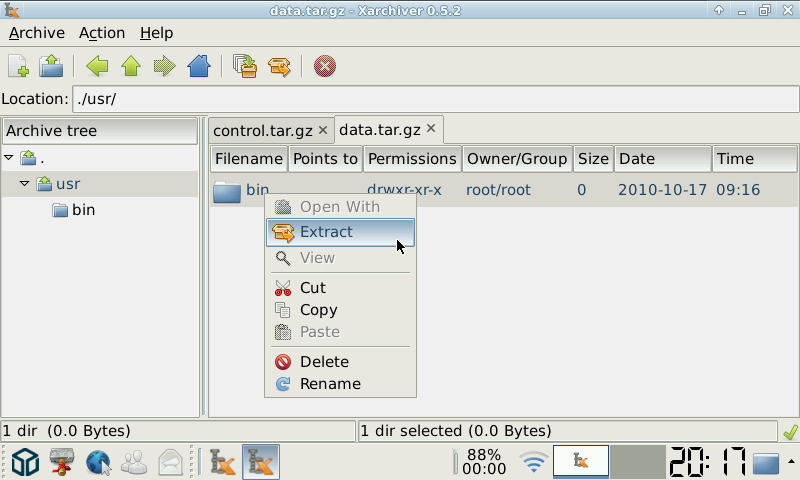Screen dimensions: 800x480
Task: Open the Xarchiver window menu icon in title bar
Action: tap(11, 10)
